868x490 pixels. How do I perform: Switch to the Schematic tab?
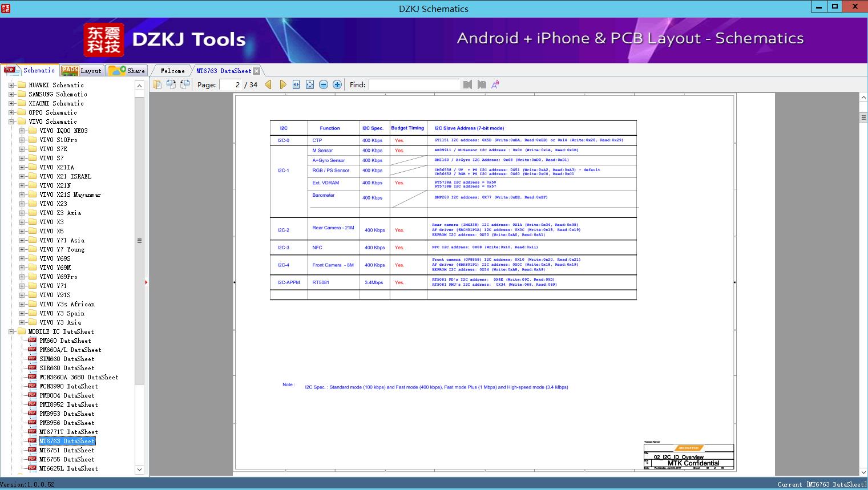coord(30,70)
